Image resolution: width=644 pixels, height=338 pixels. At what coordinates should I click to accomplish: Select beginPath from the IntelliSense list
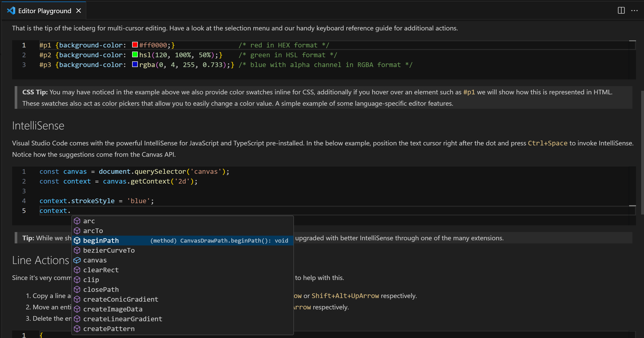click(101, 241)
